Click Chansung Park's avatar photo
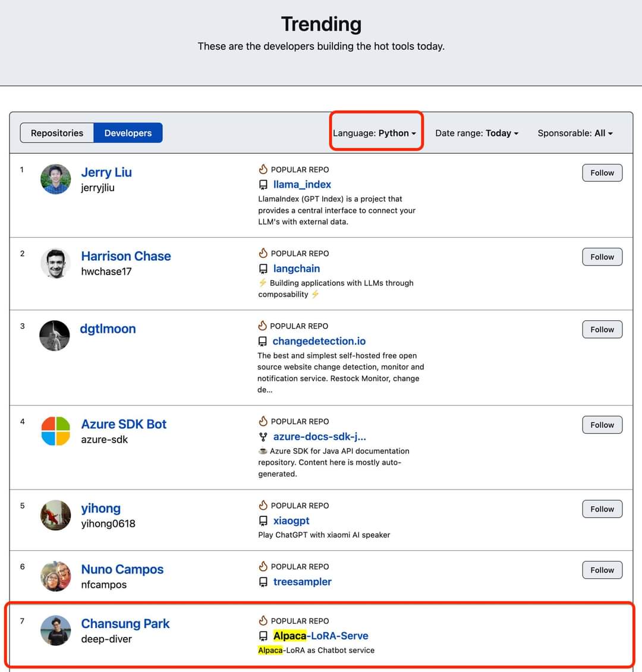 point(55,630)
